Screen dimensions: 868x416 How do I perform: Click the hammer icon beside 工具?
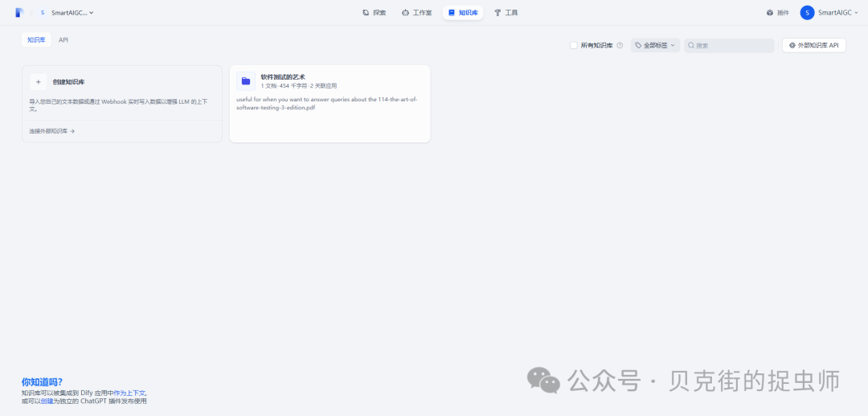(x=497, y=12)
